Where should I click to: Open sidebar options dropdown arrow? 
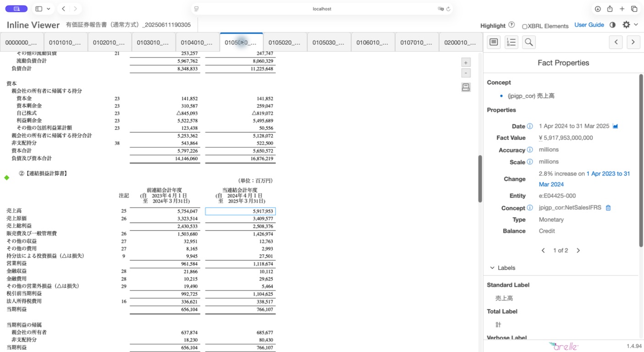click(49, 9)
